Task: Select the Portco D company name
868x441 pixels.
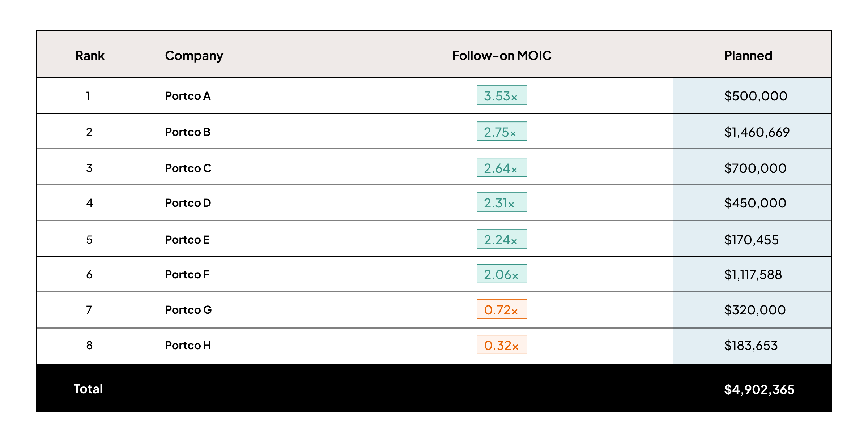Action: coord(188,203)
